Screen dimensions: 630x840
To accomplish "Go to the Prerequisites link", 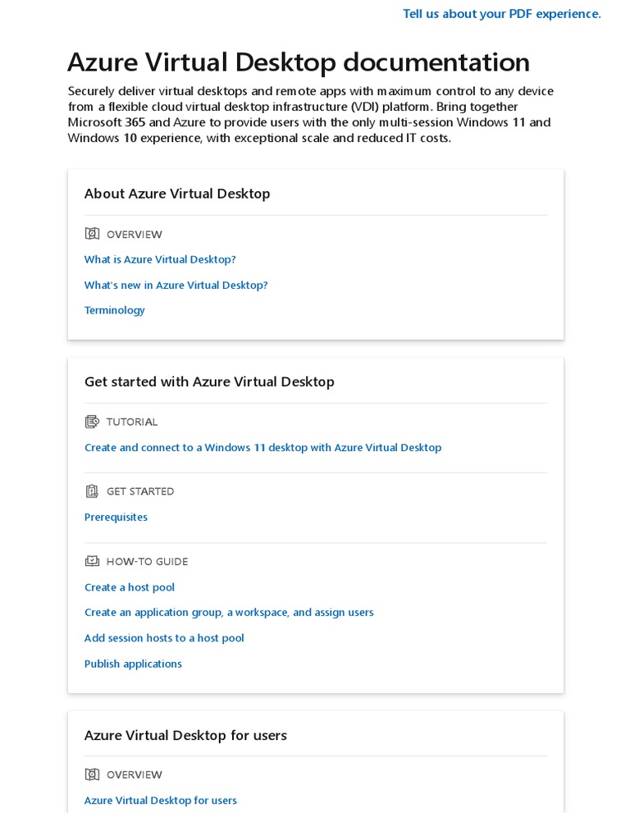I will (x=116, y=517).
